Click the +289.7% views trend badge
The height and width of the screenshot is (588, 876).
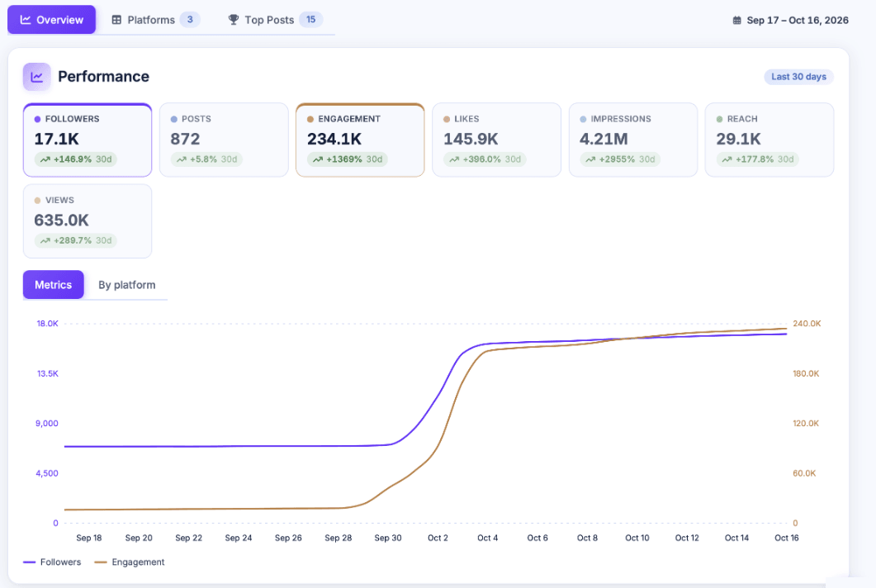(75, 240)
